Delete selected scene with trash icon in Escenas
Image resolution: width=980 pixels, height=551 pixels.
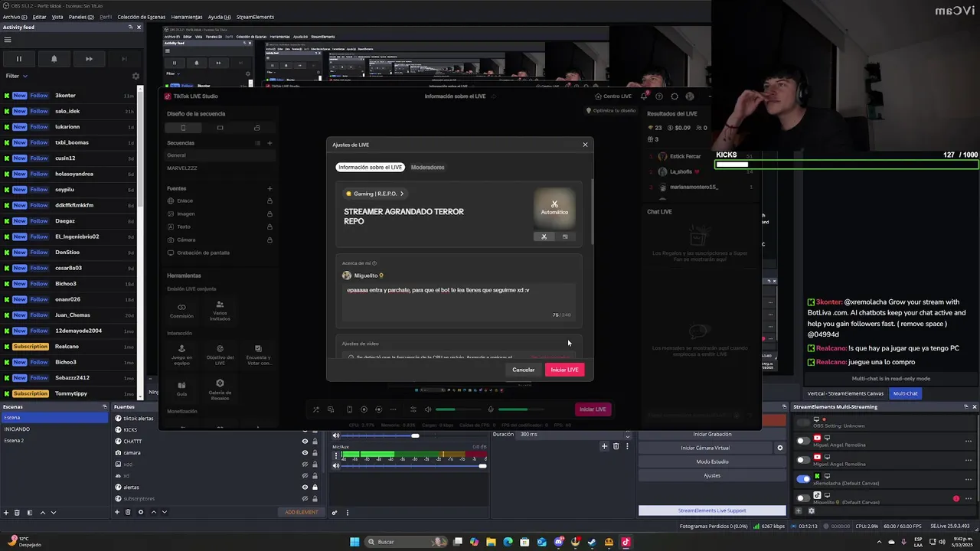pyautogui.click(x=18, y=512)
